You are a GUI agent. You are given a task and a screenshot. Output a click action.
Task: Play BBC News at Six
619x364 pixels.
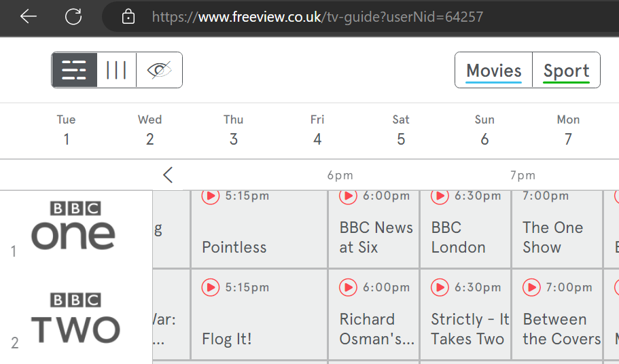pyautogui.click(x=348, y=196)
